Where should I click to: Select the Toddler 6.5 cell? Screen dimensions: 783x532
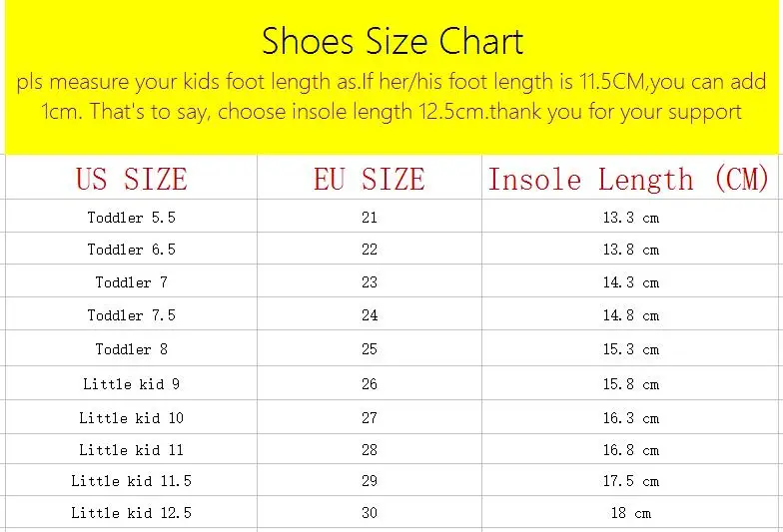coord(132,250)
